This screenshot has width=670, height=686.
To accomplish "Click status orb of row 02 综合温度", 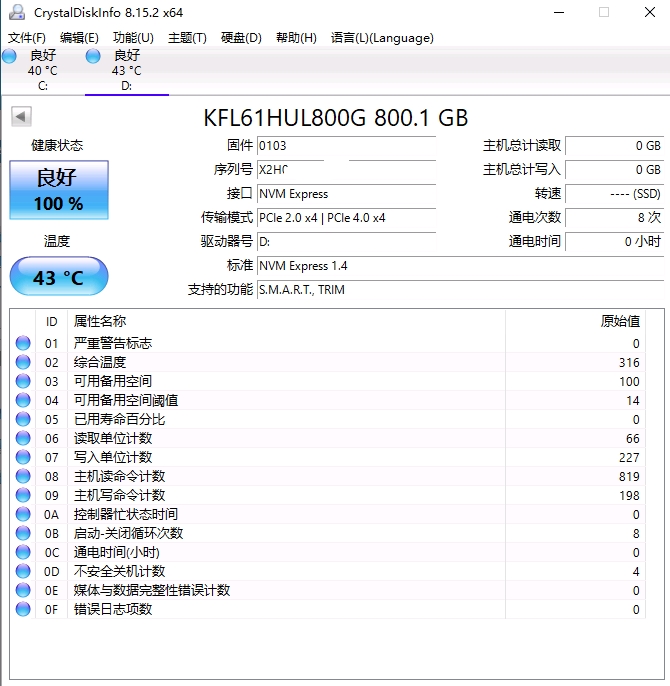I will (23, 362).
